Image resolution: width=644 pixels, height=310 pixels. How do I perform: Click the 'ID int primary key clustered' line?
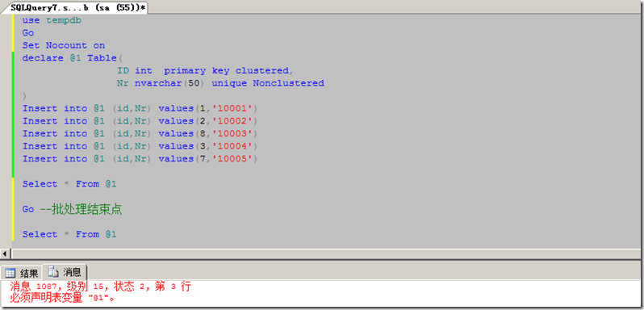[205, 70]
